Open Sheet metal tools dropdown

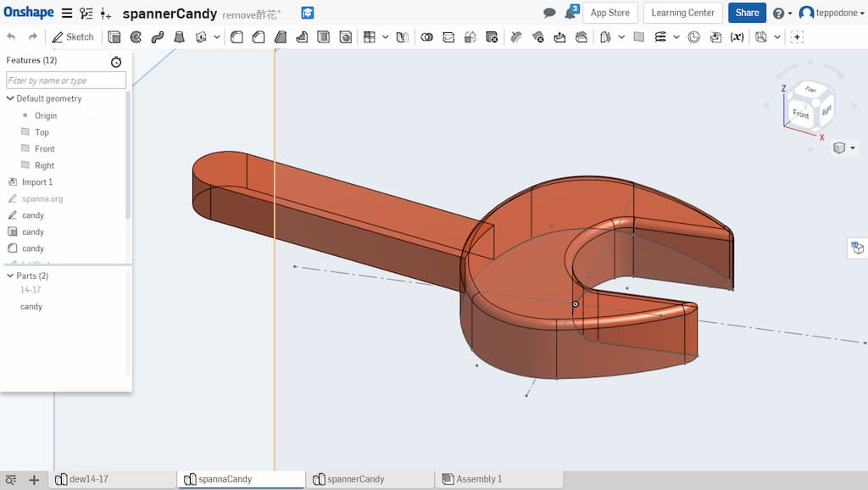tap(777, 37)
